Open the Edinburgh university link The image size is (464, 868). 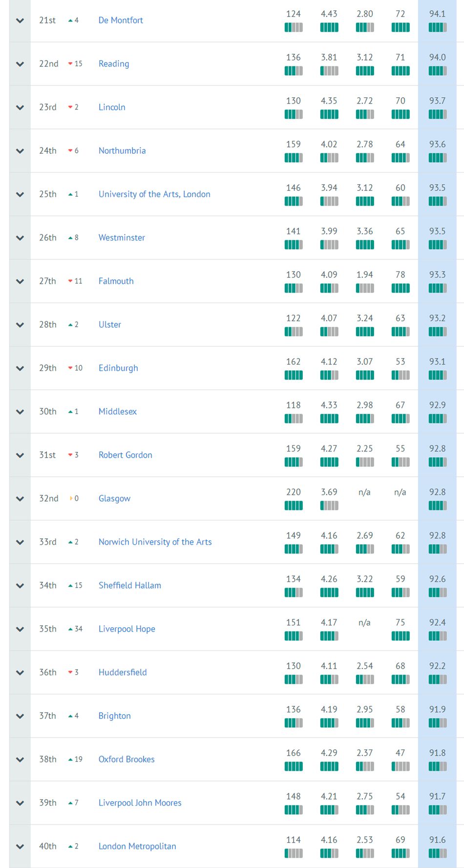[x=118, y=368]
